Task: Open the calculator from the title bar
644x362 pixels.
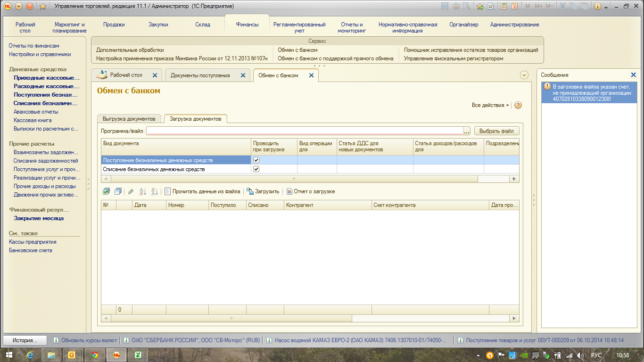Action: (504, 6)
